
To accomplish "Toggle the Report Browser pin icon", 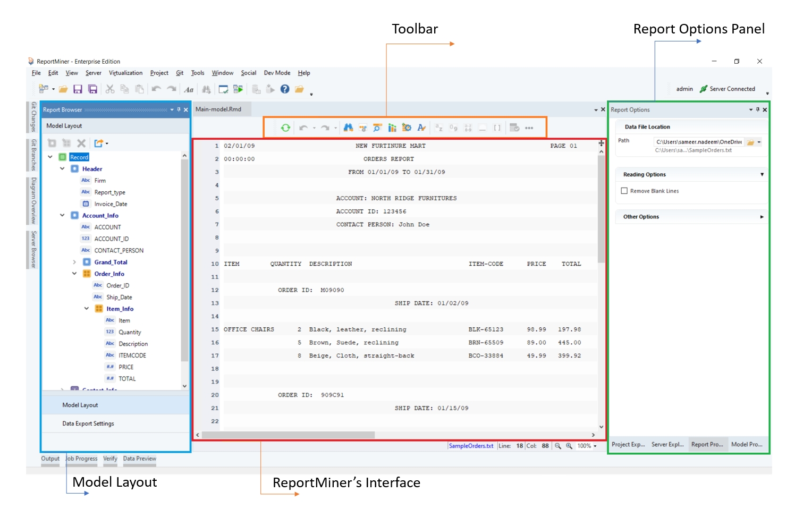I will (179, 109).
